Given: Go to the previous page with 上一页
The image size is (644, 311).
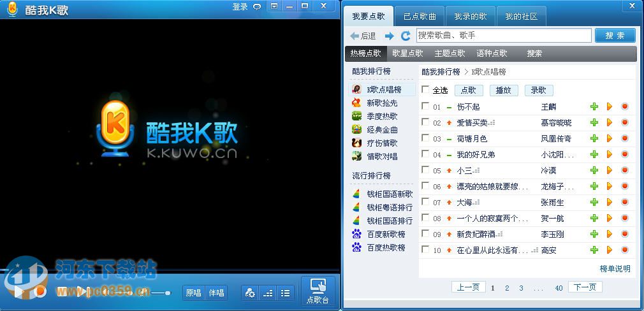Looking at the screenshot, I should point(468,287).
